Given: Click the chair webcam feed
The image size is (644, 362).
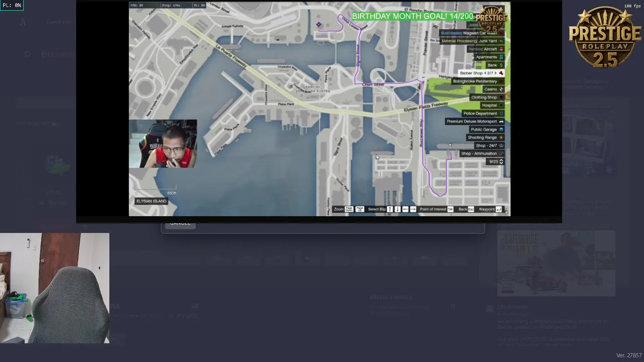Looking at the screenshot, I should pyautogui.click(x=54, y=288).
